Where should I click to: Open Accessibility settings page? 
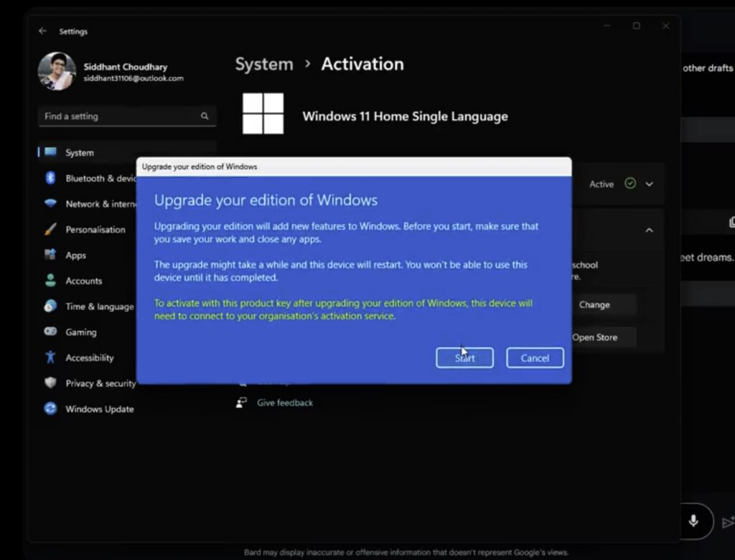[x=90, y=358]
